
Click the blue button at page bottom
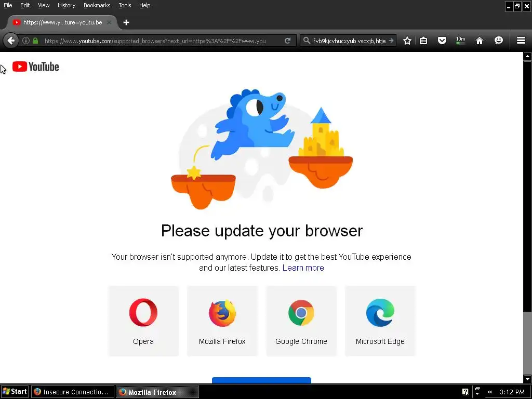click(262, 380)
